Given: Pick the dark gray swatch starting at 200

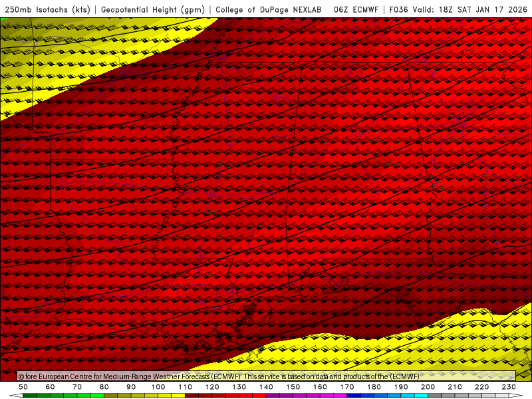Looking at the screenshot, I should tap(435, 396).
